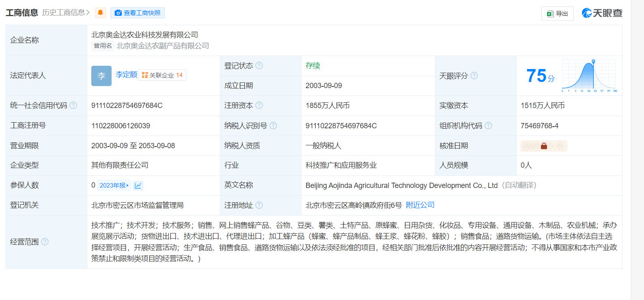
Task: Expand the 2023年报 dropdown
Action: [114, 185]
